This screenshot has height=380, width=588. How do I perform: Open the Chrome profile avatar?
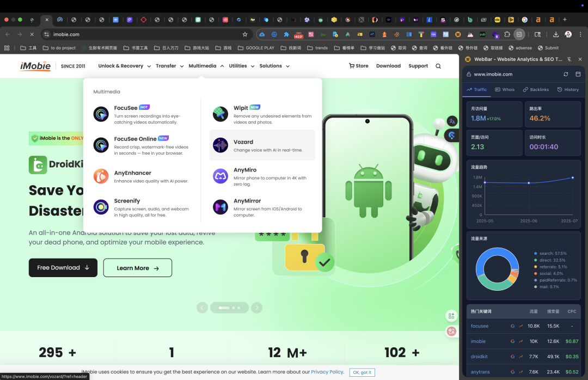point(568,34)
